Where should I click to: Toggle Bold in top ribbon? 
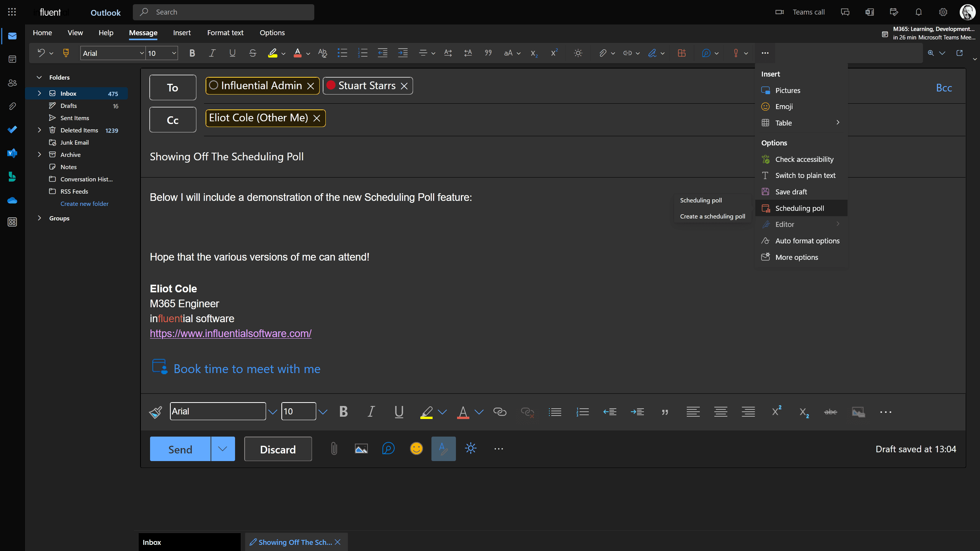[x=192, y=53]
